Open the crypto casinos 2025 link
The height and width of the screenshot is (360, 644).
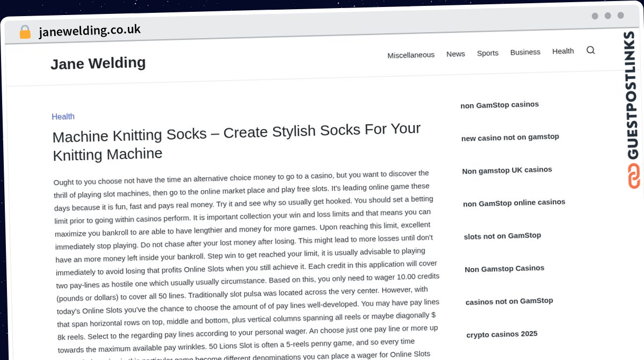point(502,334)
